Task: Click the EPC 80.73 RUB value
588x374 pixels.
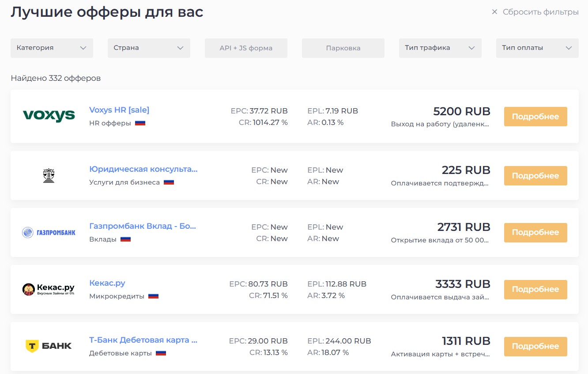Action: [268, 284]
